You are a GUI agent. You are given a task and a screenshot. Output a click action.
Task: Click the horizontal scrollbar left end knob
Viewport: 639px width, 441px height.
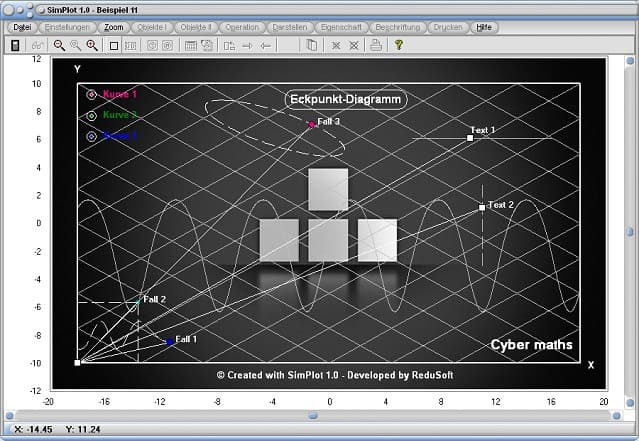(10, 416)
